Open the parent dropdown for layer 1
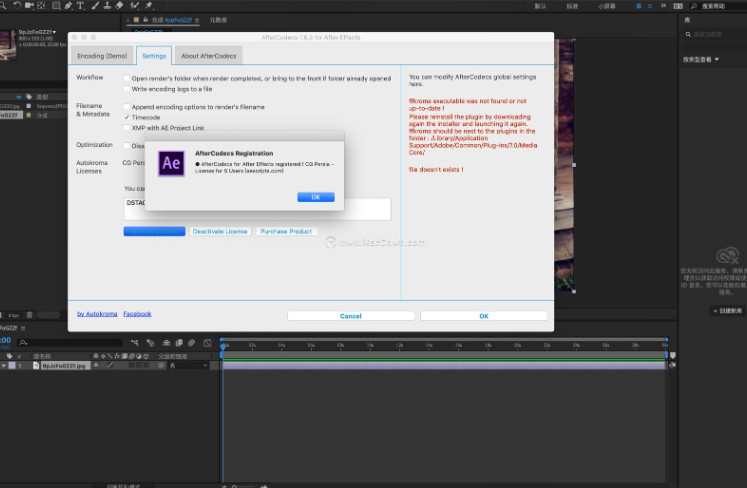The height and width of the screenshot is (488, 747). coord(190,366)
